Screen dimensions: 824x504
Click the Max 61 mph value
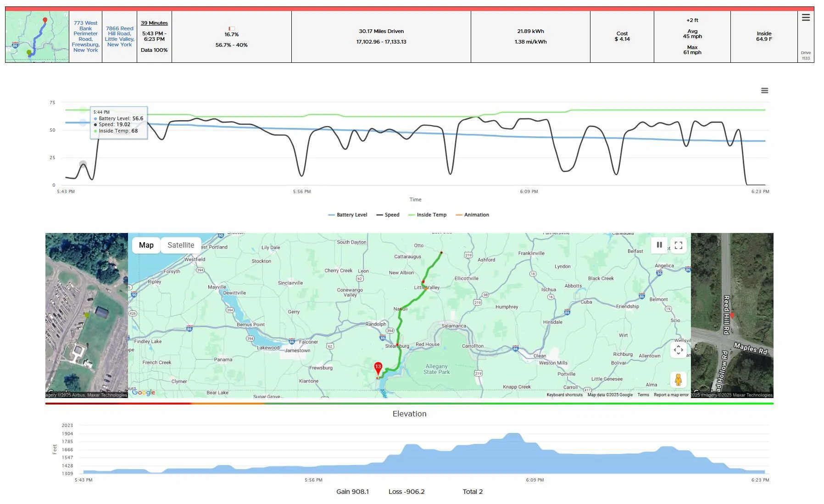point(692,50)
